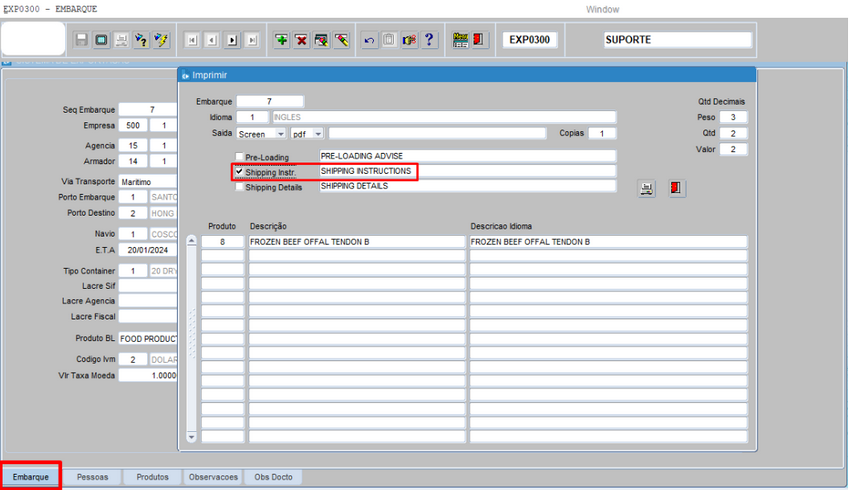The width and height of the screenshot is (849, 490).
Task: Open the Produtos tab
Action: [x=152, y=477]
